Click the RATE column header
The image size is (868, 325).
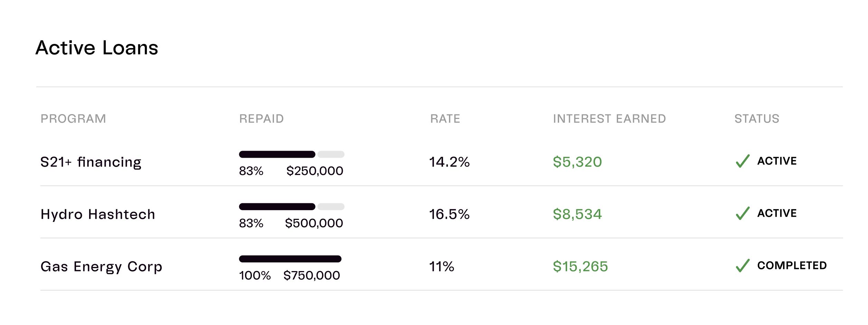445,119
